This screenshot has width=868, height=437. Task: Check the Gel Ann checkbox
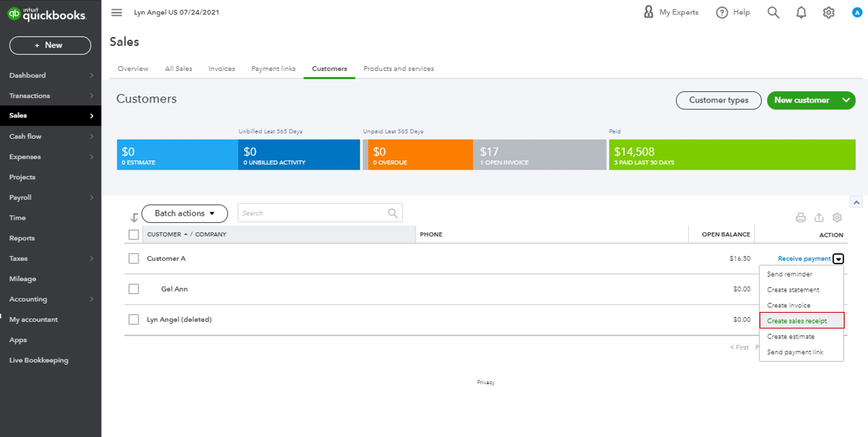coord(133,289)
